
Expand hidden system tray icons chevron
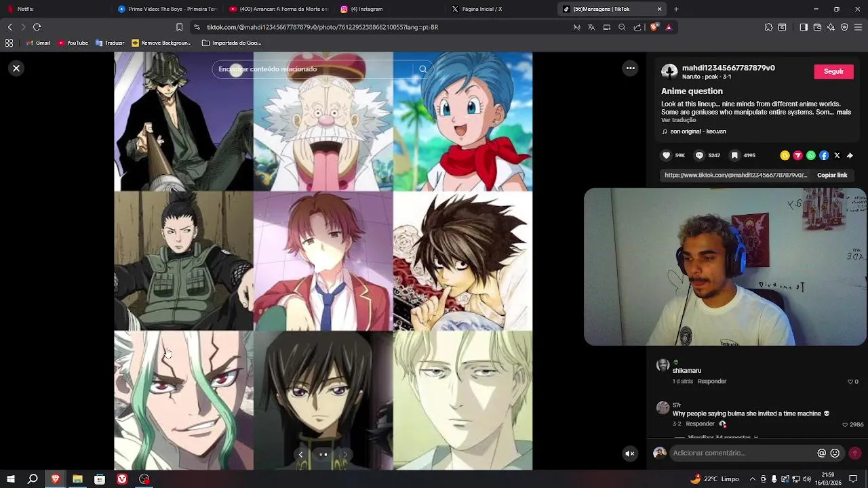tap(753, 479)
